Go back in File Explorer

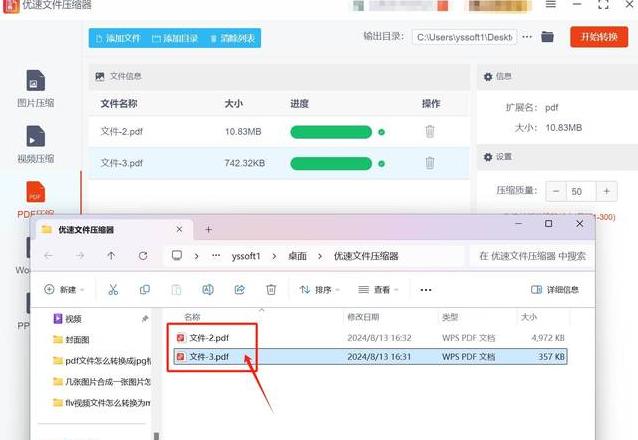48,256
